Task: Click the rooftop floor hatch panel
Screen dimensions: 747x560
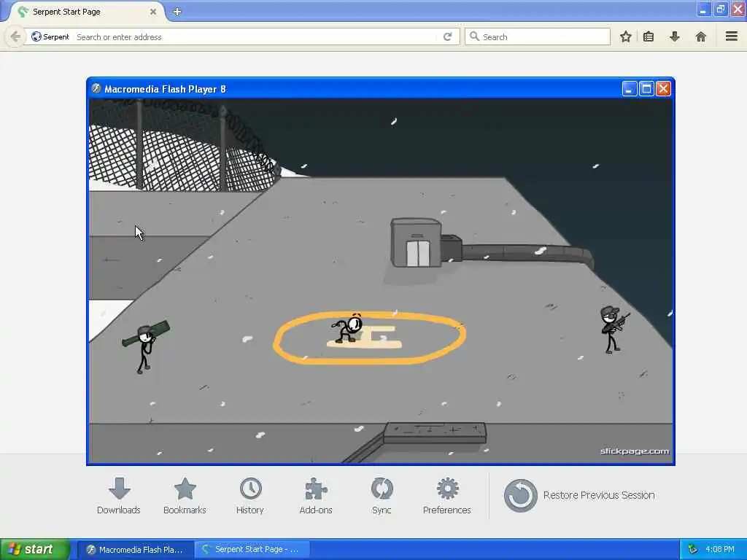Action: pos(435,433)
